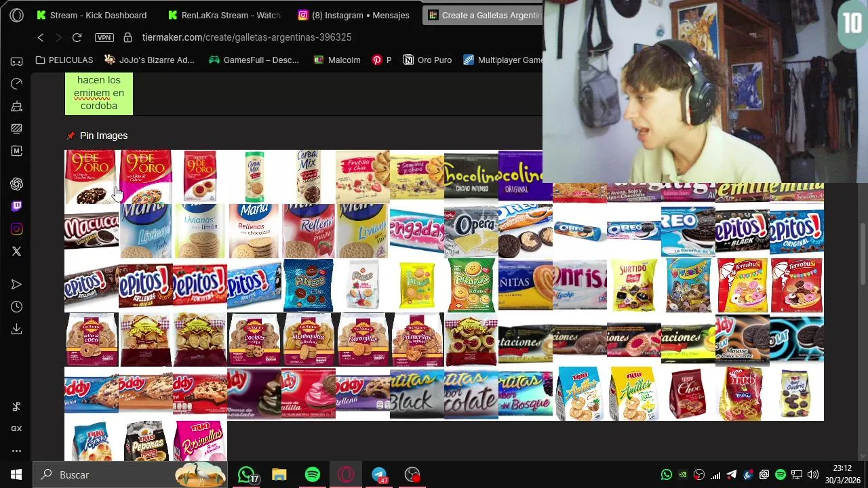Open the 23:12 clock and date
Image resolution: width=868 pixels, height=488 pixels.
pos(842,474)
